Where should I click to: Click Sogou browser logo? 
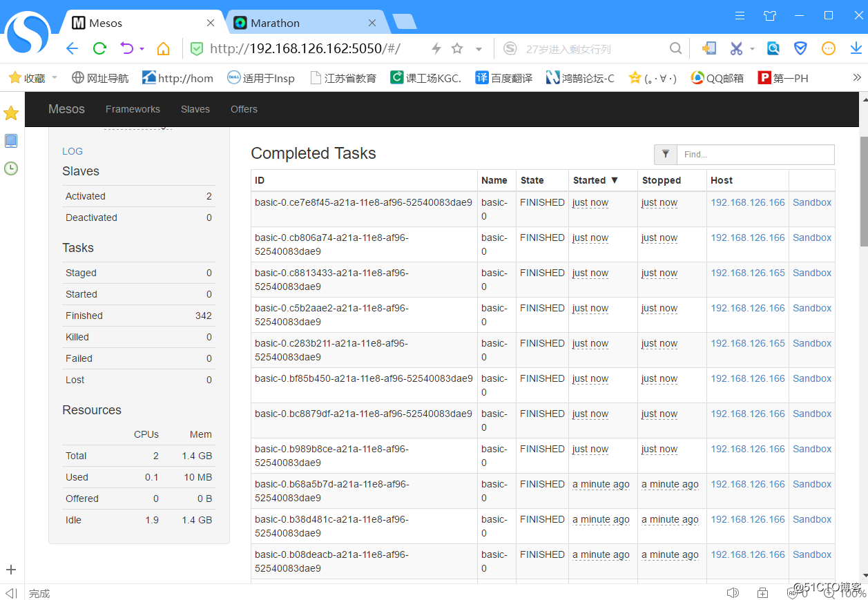tap(28, 35)
